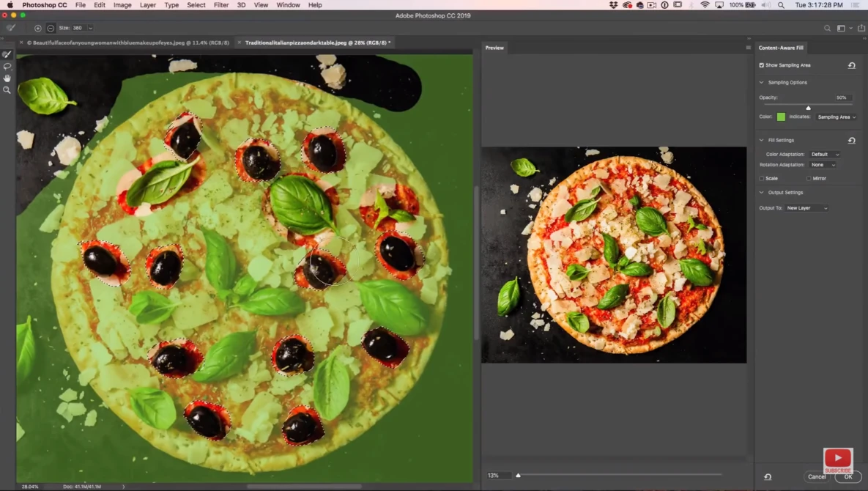Click the Photoshop CC application menu
This screenshot has width=868, height=491.
44,5
